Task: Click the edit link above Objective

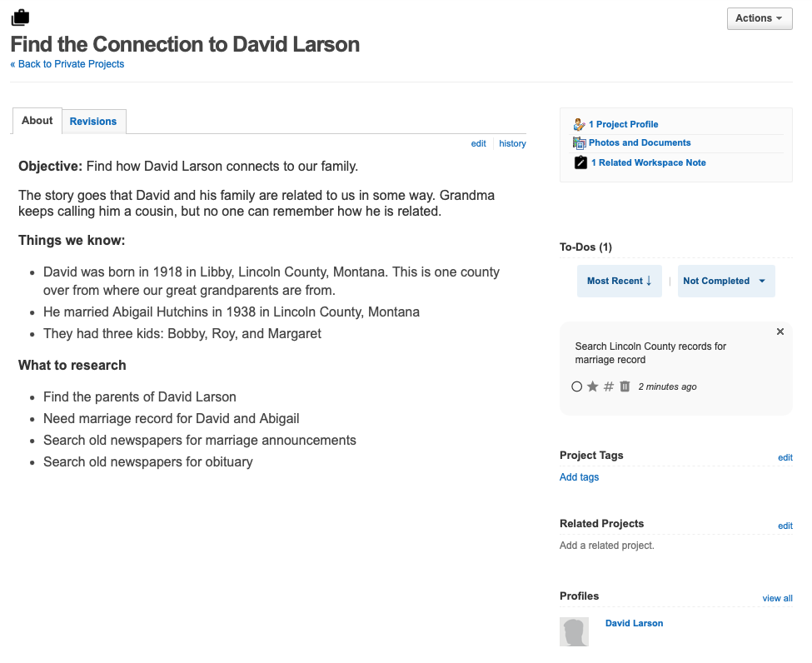Action: tap(479, 143)
